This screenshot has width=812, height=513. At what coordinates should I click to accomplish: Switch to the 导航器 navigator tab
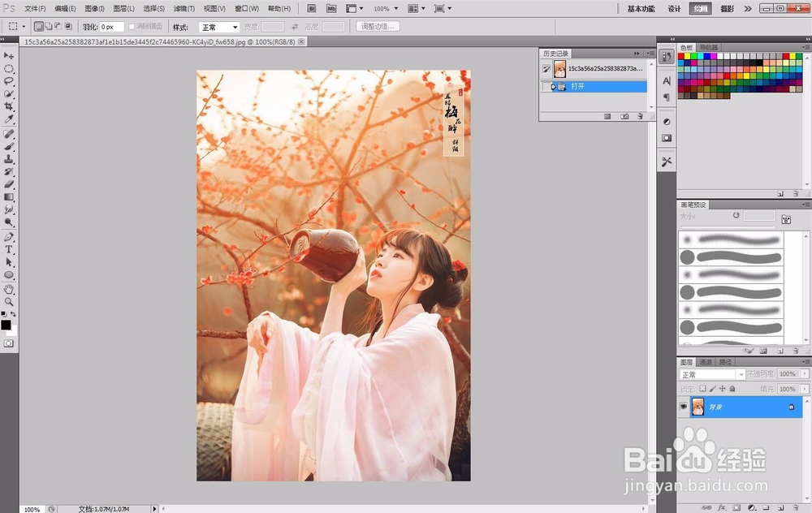click(x=708, y=47)
